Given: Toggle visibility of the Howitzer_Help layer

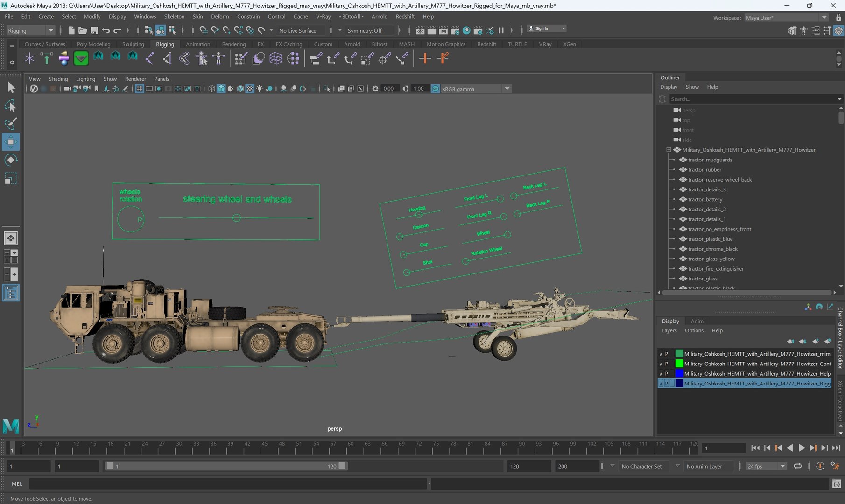Looking at the screenshot, I should (661, 373).
